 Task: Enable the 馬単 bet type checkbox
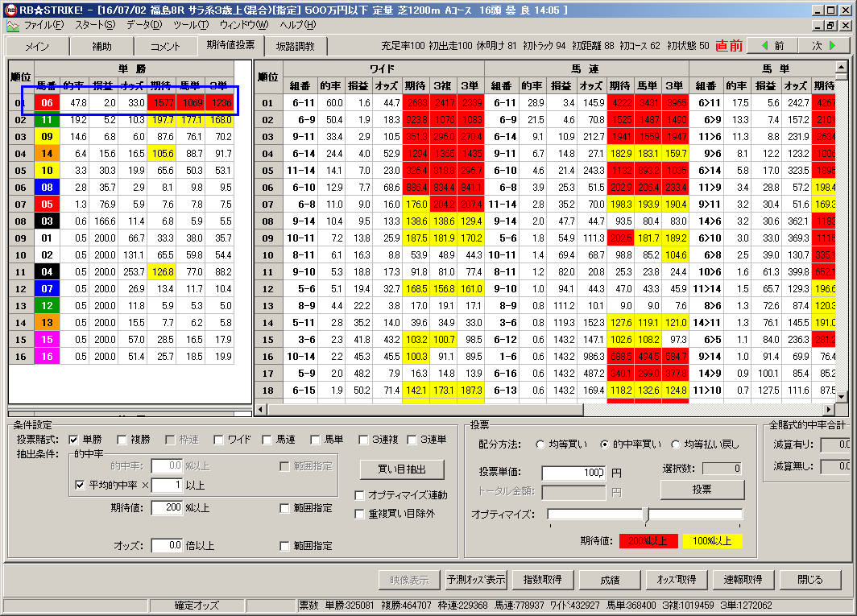[315, 440]
